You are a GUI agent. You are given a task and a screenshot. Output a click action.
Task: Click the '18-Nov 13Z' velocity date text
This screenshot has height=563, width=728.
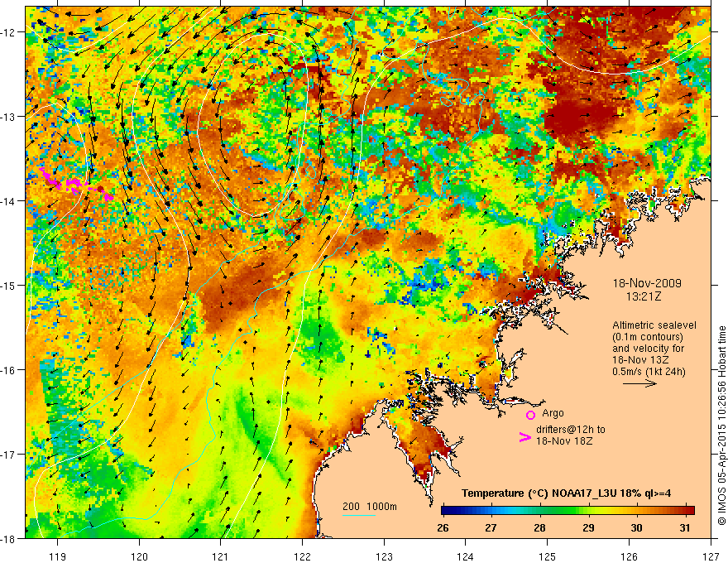tap(640, 360)
